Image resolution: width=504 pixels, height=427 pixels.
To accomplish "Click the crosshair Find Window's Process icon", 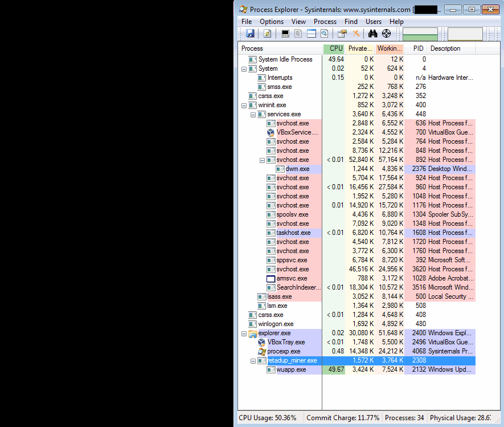I will point(386,34).
